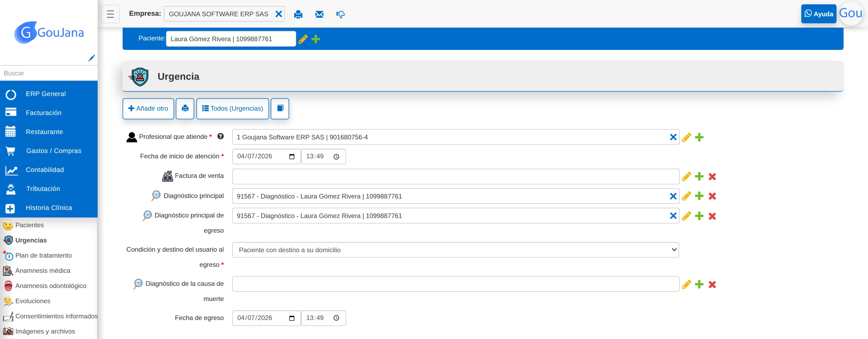This screenshot has height=339, width=868.
Task: Add new patient with green plus icon
Action: (316, 39)
